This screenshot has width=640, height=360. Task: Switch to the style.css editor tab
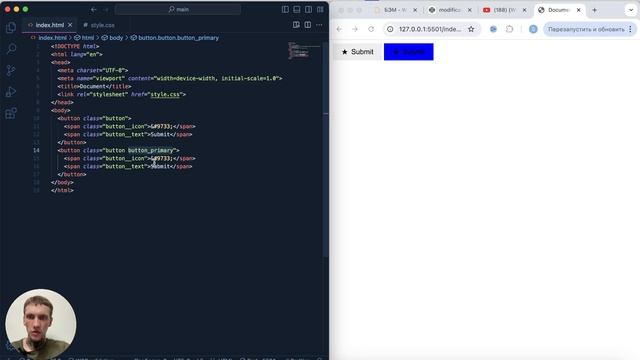pos(99,25)
